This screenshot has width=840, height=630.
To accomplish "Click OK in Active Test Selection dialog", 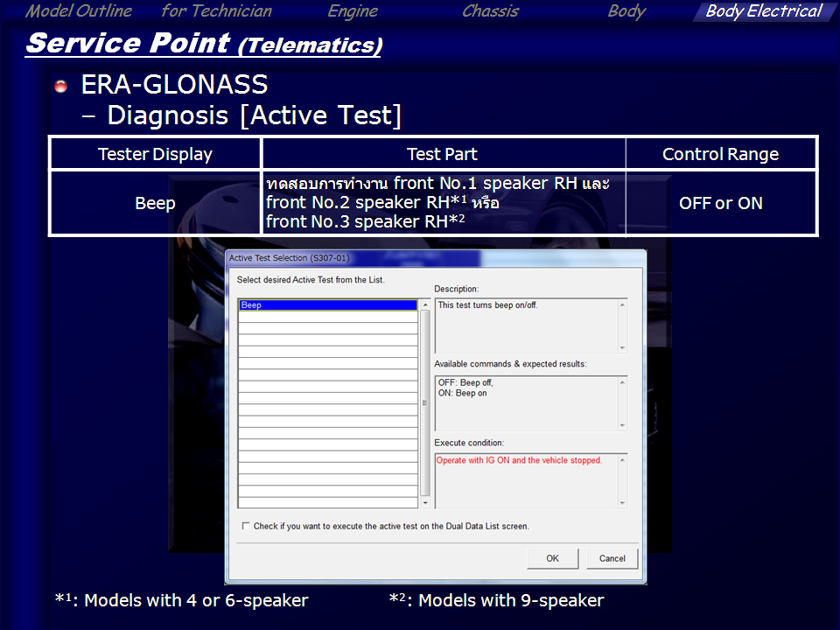I will tap(552, 558).
